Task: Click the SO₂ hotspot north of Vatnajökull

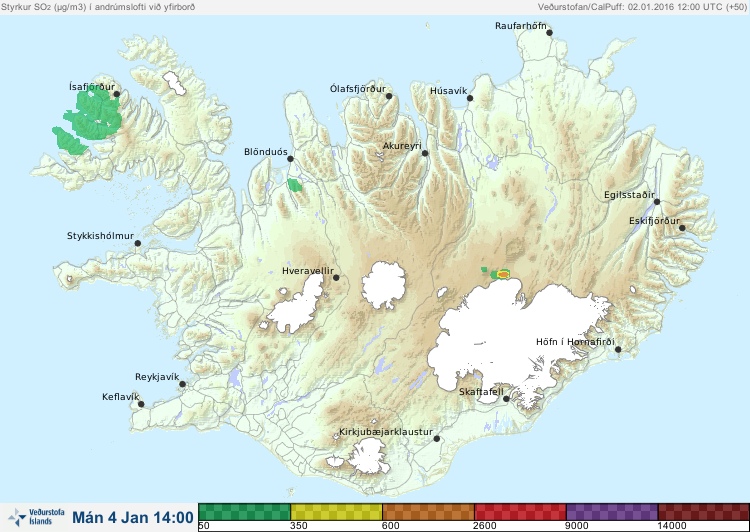Action: point(503,274)
